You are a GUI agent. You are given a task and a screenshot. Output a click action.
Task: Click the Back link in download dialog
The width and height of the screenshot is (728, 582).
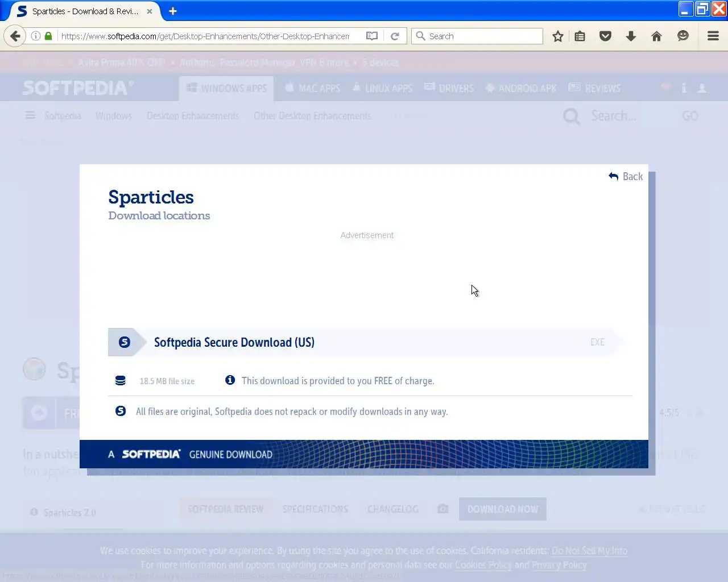pos(626,177)
